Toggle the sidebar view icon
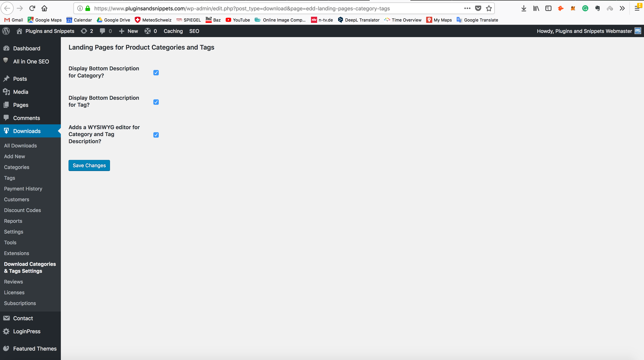Image resolution: width=644 pixels, height=360 pixels. (x=548, y=8)
